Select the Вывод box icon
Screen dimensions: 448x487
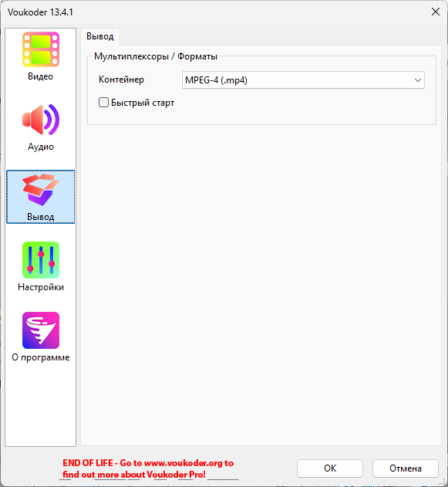pos(41,190)
